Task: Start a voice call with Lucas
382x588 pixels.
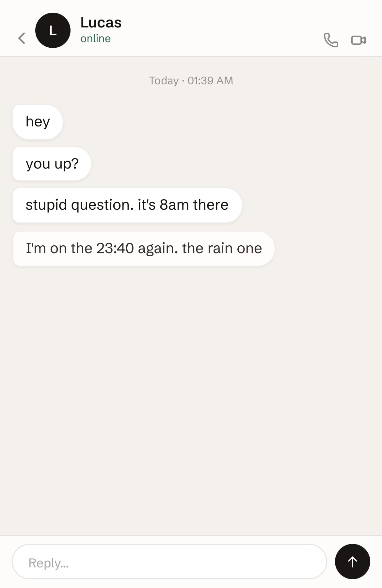Action: point(331,40)
